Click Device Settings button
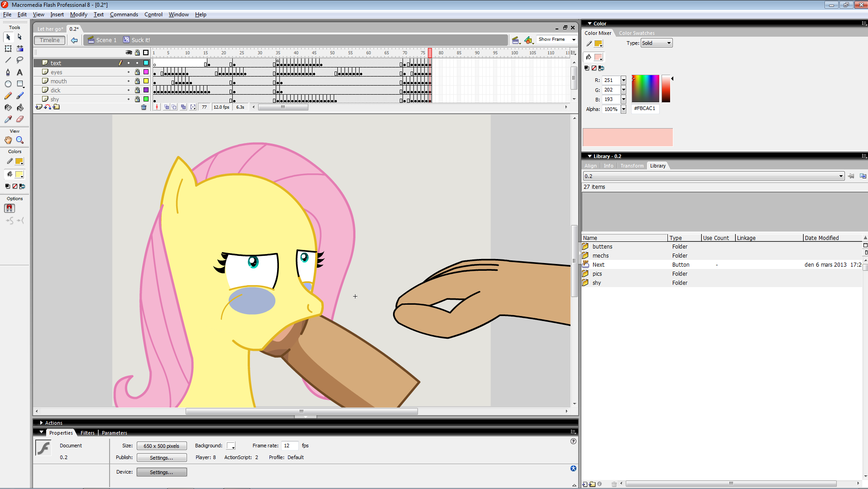 coord(162,472)
